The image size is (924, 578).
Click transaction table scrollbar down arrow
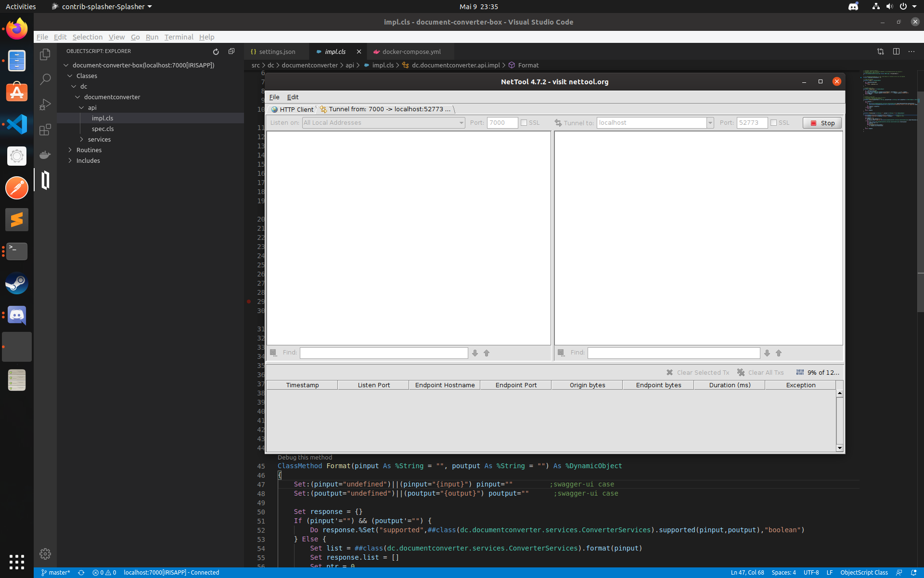click(x=840, y=448)
